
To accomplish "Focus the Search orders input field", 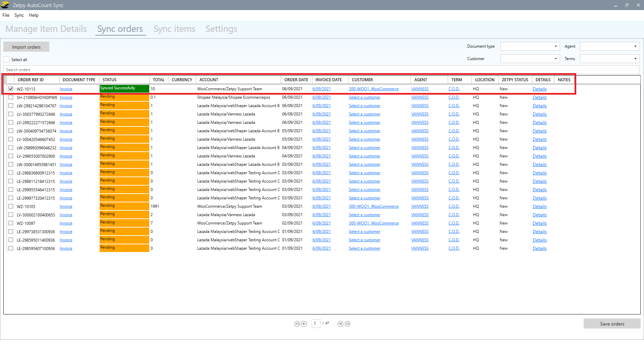I will tap(319, 70).
